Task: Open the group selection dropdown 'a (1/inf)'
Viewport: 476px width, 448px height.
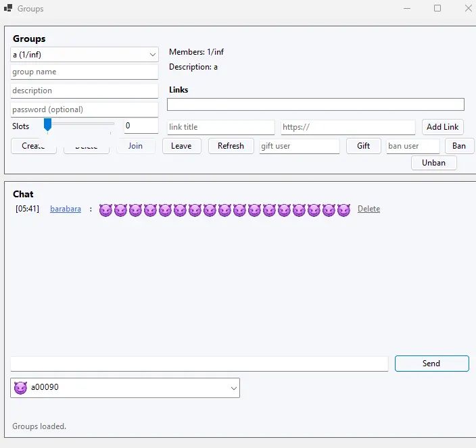Action: tap(85, 55)
